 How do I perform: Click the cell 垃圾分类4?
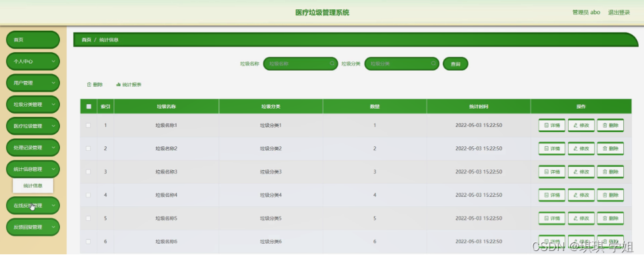pyautogui.click(x=271, y=195)
